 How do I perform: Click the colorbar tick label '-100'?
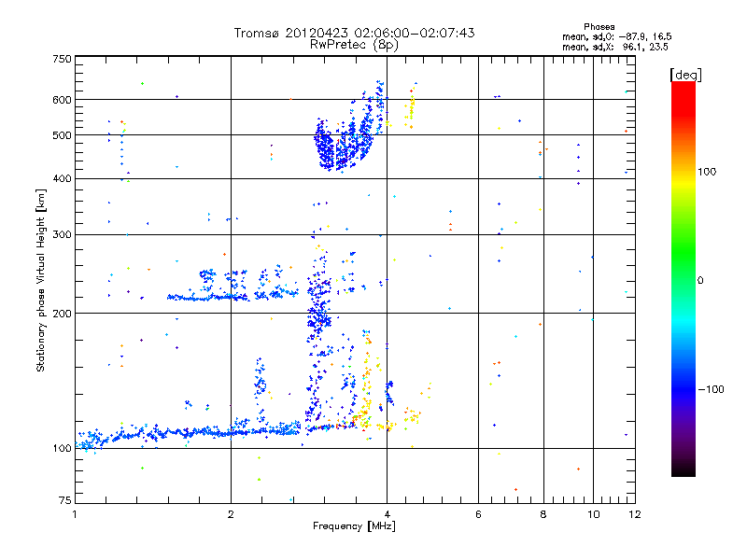(x=711, y=389)
